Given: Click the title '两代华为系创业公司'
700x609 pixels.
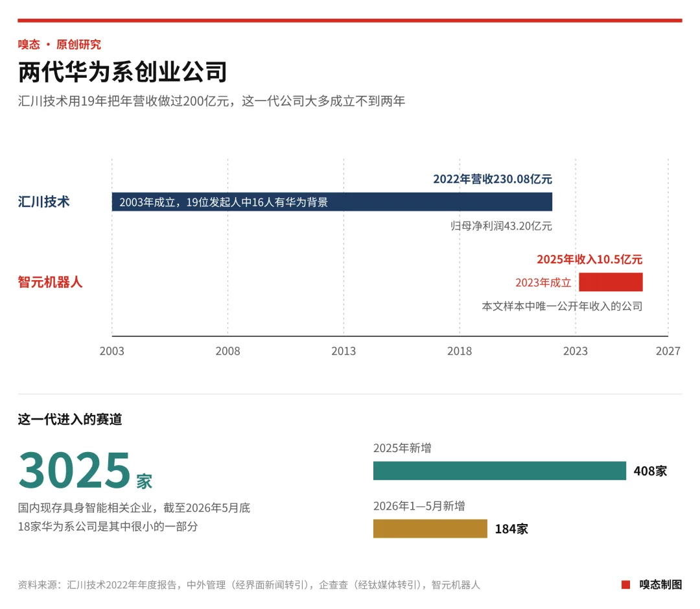Looking at the screenshot, I should pos(122,72).
